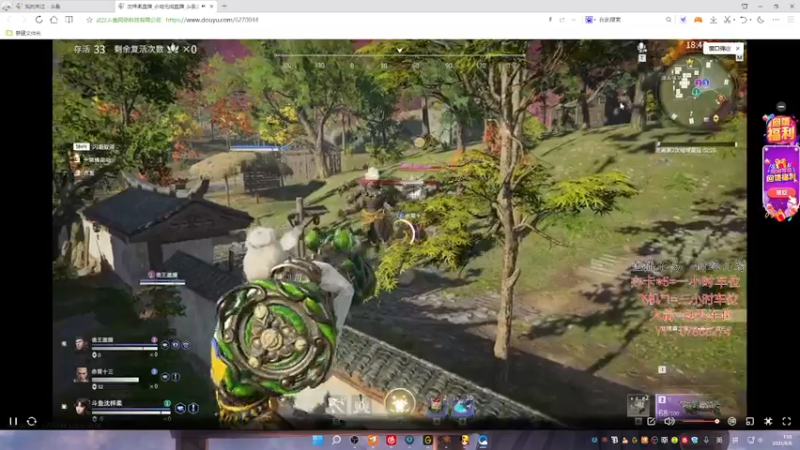
Task: Mute audio on the active tab speaker icon
Action: pos(204,6)
